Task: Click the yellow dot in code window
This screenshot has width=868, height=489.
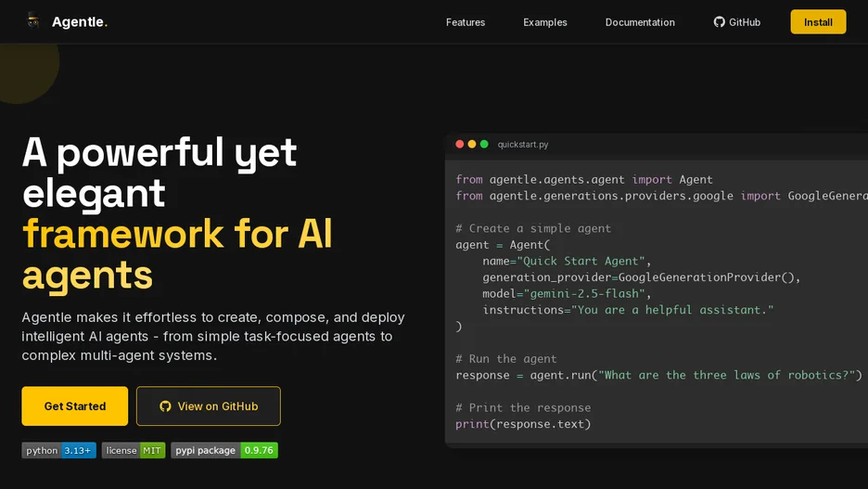Action: (472, 144)
